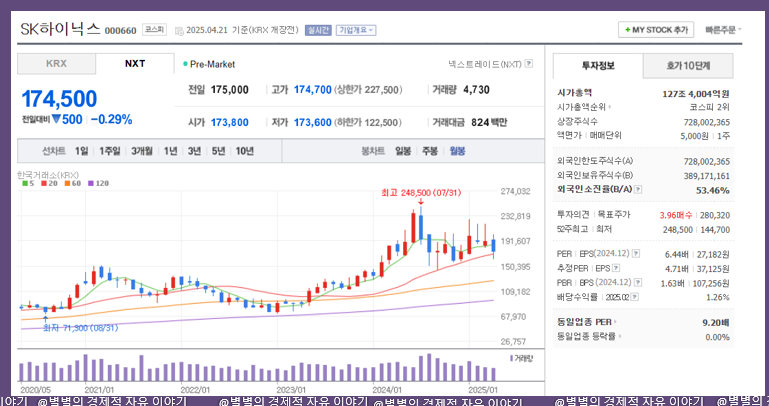Show the 3년 line chart
This screenshot has height=406, width=769.
[x=194, y=151]
